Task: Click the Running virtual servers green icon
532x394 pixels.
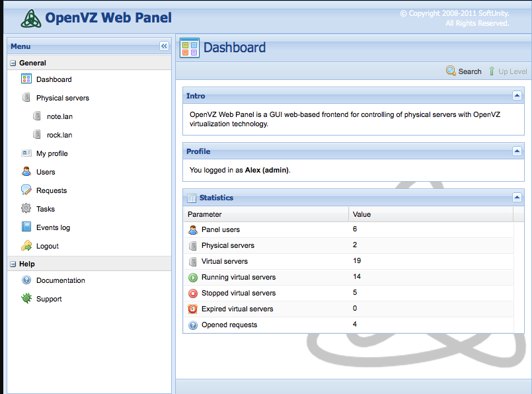Action: (193, 278)
